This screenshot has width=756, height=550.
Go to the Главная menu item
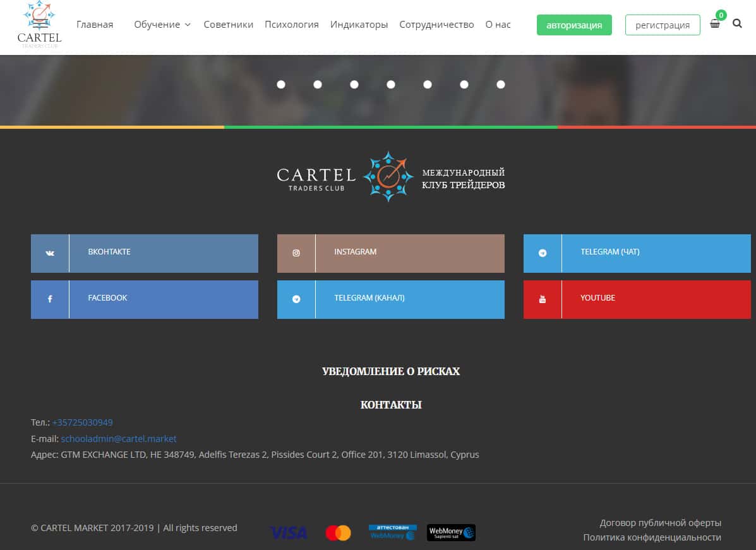tap(95, 25)
